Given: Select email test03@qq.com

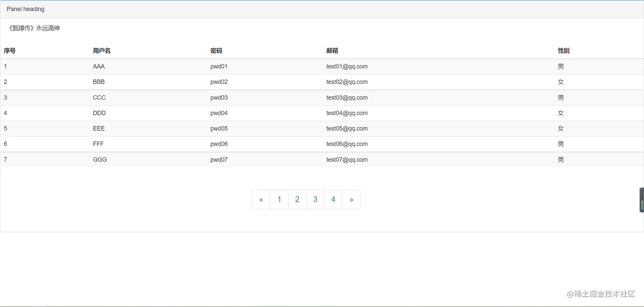Looking at the screenshot, I should (347, 98).
